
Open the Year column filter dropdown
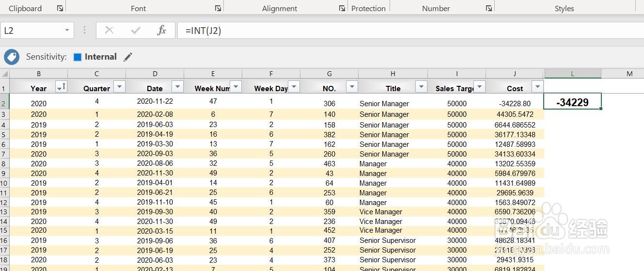[61, 87]
